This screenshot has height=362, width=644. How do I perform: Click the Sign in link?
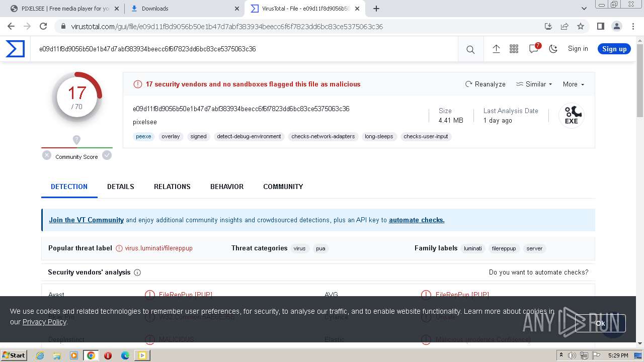click(x=578, y=49)
